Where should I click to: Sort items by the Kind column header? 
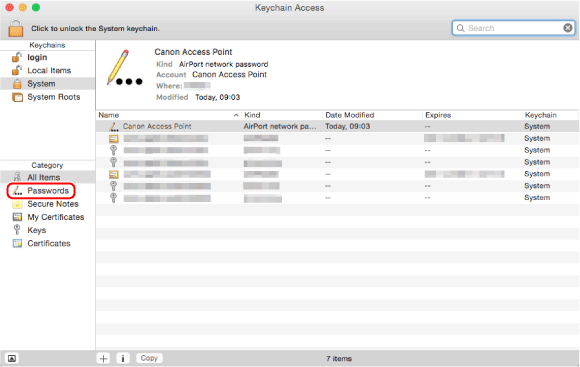(x=282, y=115)
